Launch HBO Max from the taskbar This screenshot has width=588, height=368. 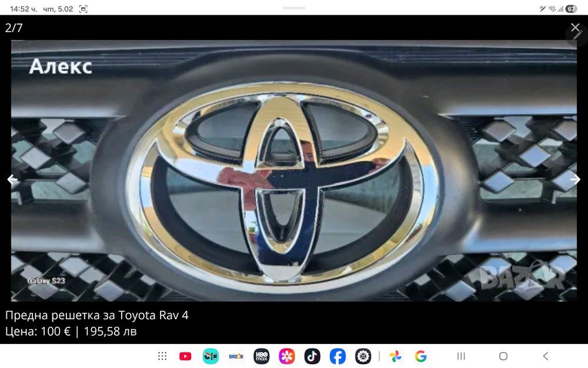(x=262, y=356)
